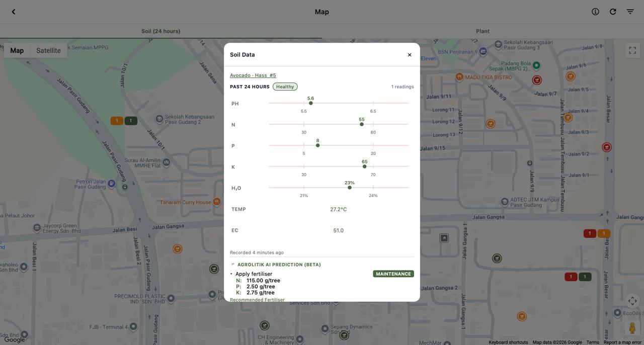
Task: Open the map camera controls
Action: [632, 301]
